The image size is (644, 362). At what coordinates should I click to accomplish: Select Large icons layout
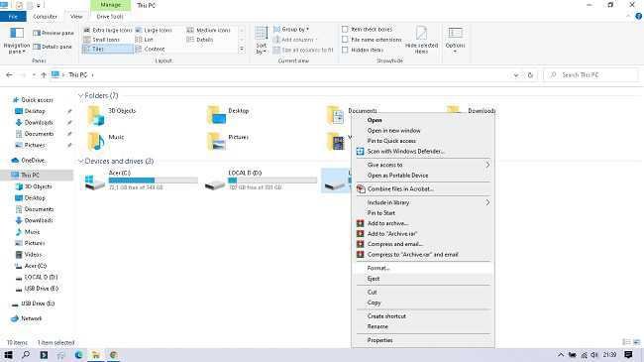tap(154, 30)
